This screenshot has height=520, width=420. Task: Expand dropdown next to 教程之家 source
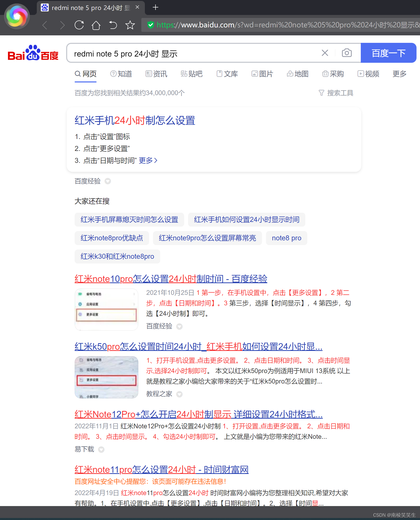pyautogui.click(x=179, y=394)
